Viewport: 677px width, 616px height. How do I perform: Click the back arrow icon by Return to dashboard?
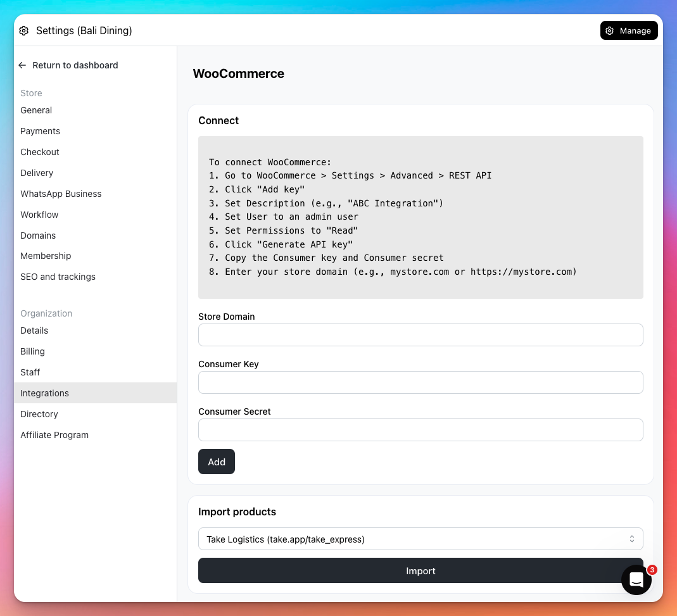click(x=22, y=65)
